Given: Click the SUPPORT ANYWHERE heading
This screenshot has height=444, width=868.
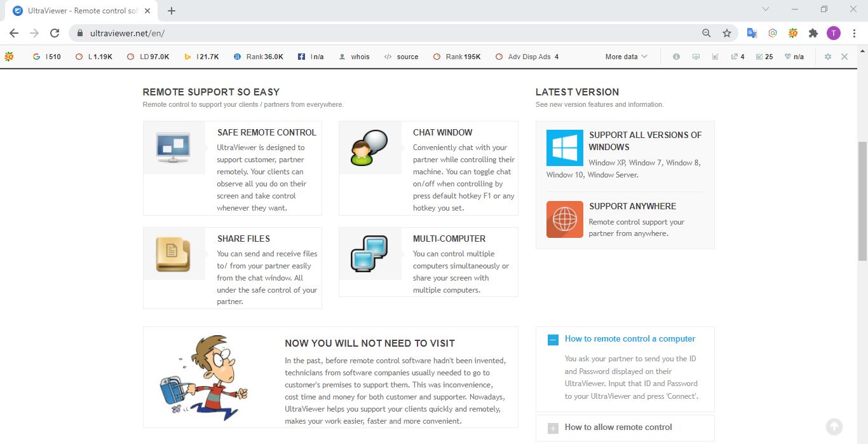Looking at the screenshot, I should click(x=632, y=206).
